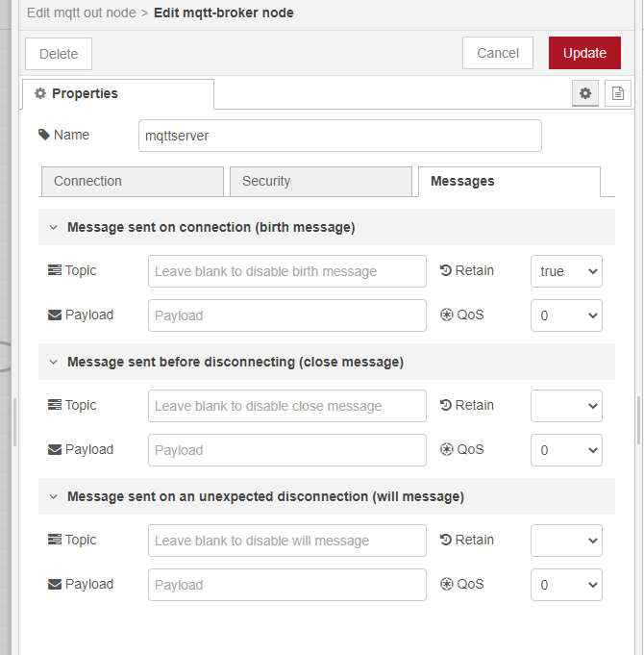
Task: Open the birth message QoS dropdown
Action: point(566,315)
